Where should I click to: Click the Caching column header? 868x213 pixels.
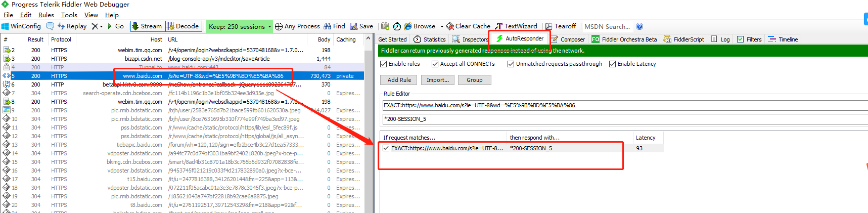346,39
